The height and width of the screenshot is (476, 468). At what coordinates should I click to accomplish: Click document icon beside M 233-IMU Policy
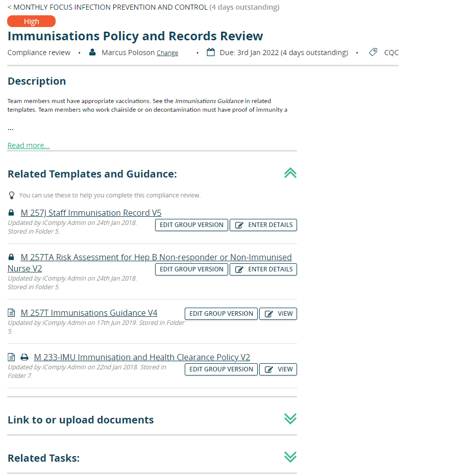[x=11, y=357]
